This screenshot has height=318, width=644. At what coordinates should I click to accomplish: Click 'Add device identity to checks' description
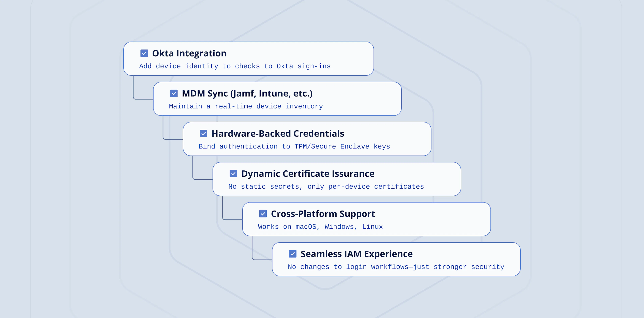pyautogui.click(x=235, y=66)
